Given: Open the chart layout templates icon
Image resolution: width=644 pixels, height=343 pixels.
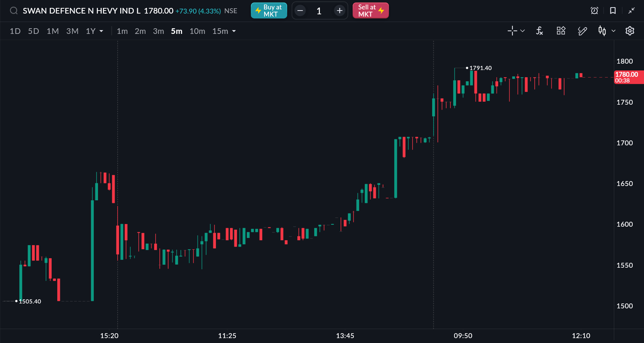Looking at the screenshot, I should [561, 31].
